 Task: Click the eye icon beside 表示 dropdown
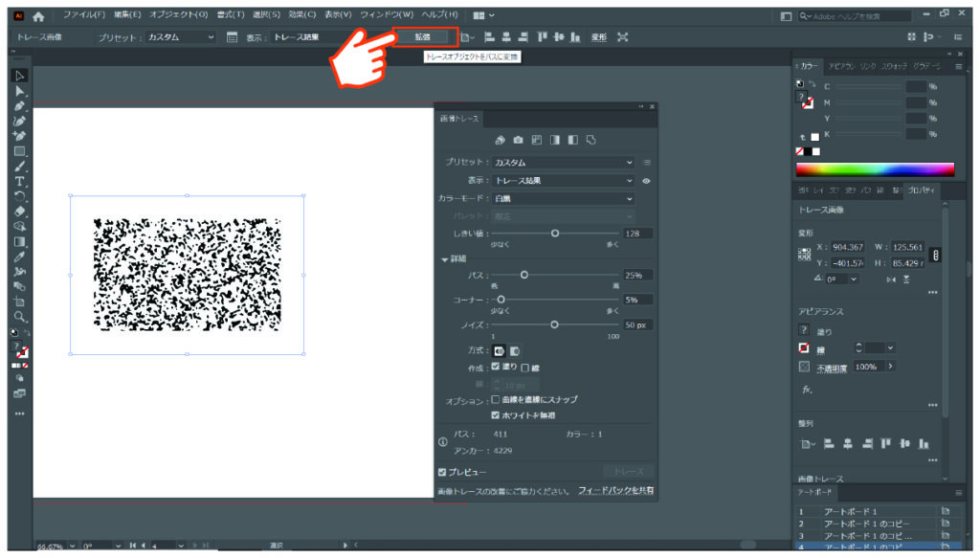(646, 181)
